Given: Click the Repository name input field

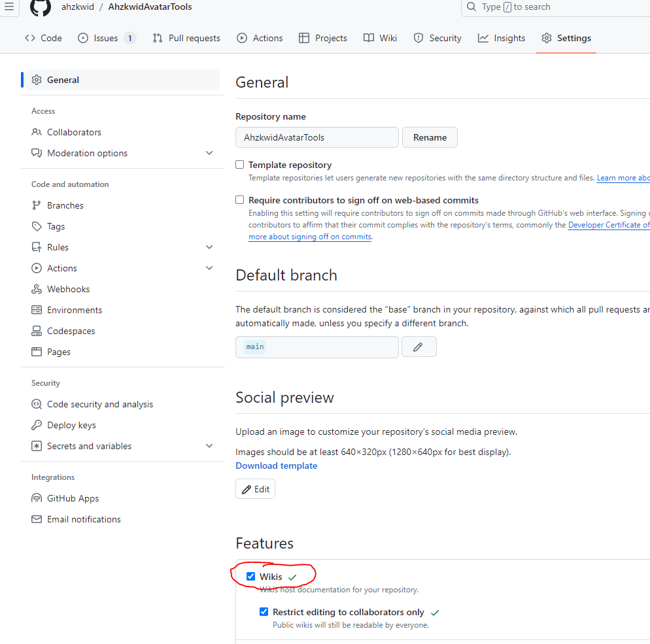Looking at the screenshot, I should click(x=317, y=137).
